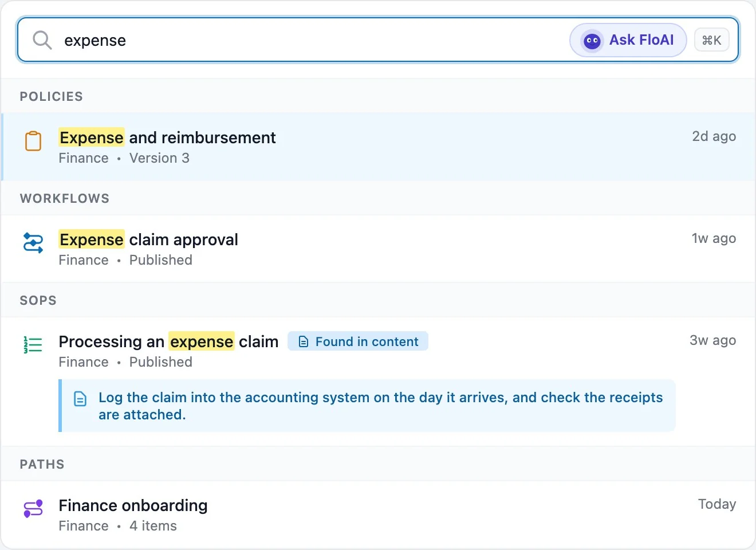The image size is (756, 550).
Task: Click the orange clipboard policy icon
Action: 33,141
